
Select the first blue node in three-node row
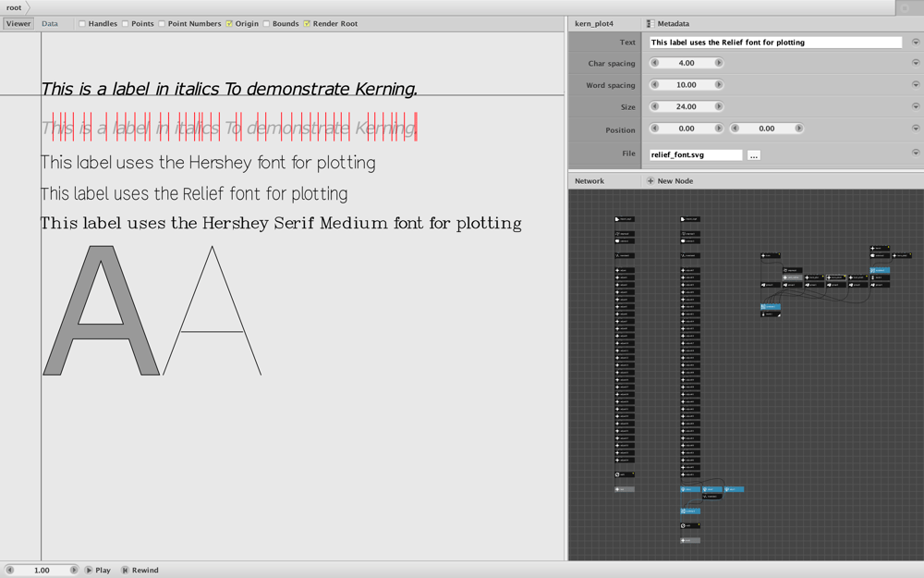[x=690, y=489]
